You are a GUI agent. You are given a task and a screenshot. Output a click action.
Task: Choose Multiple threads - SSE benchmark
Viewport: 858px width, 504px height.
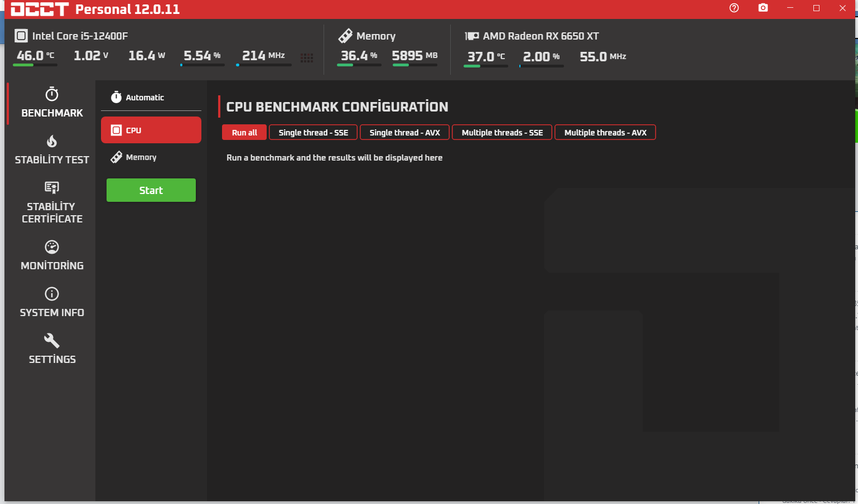[x=502, y=133]
